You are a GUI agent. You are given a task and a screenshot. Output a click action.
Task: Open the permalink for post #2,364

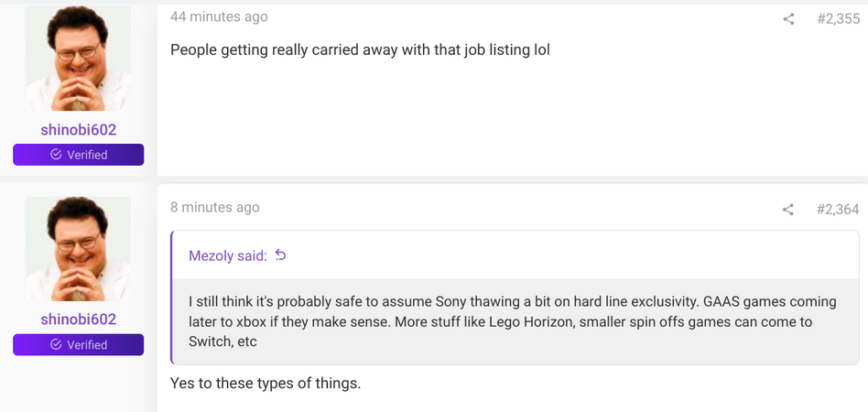(x=838, y=210)
